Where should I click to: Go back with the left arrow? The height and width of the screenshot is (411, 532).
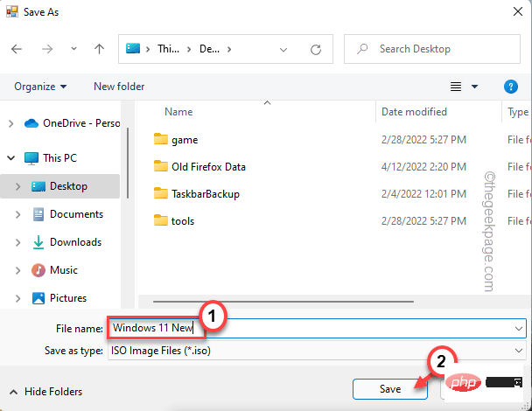(17, 49)
